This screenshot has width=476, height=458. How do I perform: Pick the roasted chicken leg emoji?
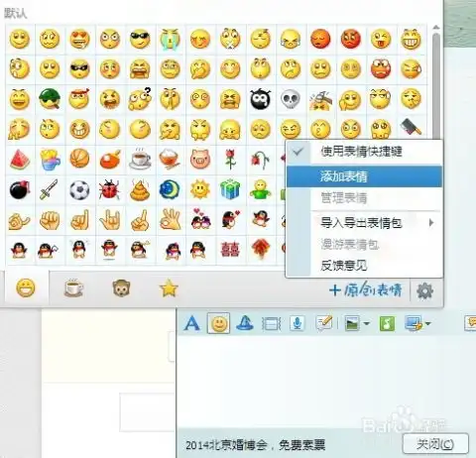(110, 160)
